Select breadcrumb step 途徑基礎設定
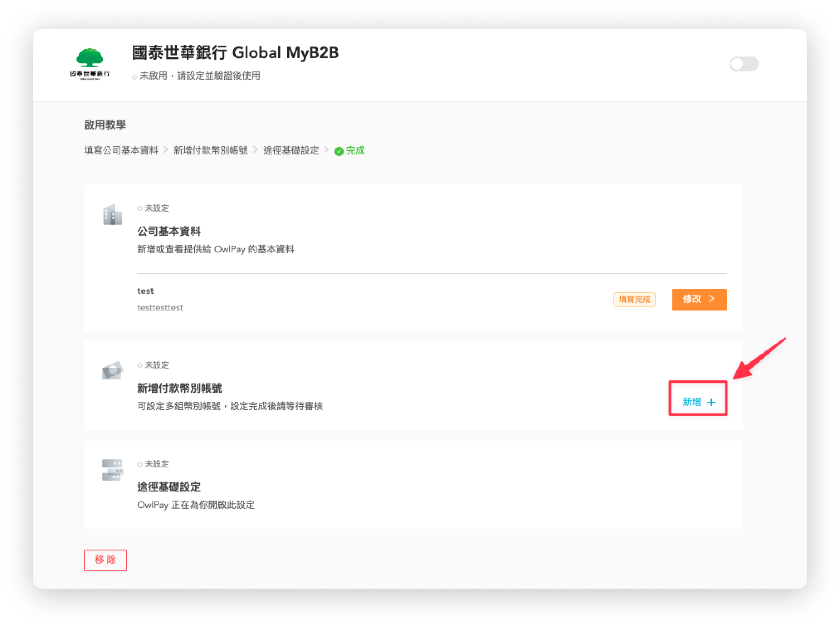Screen dimensions: 840x626 click(291, 150)
